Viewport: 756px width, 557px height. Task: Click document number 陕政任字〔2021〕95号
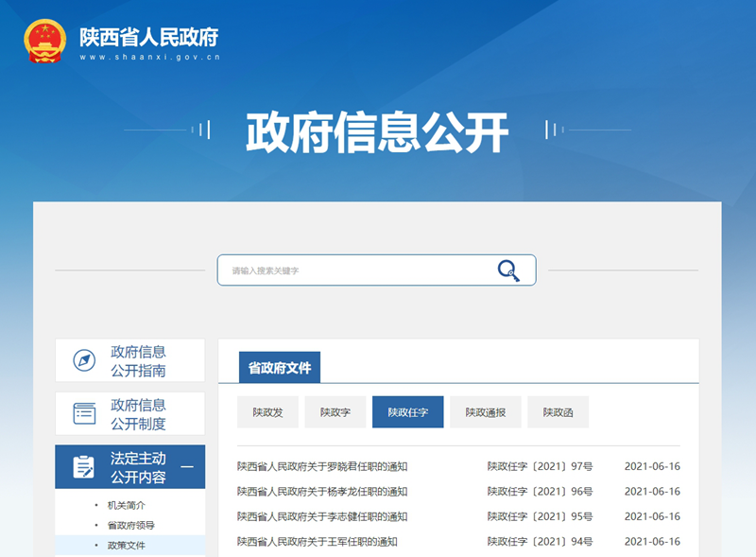[x=540, y=517]
